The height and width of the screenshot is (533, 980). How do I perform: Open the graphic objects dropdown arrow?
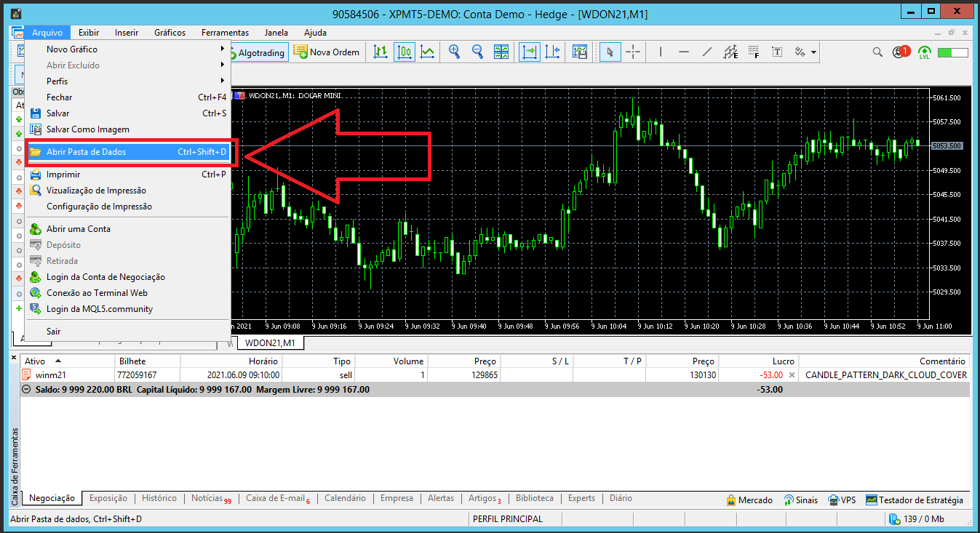click(813, 52)
